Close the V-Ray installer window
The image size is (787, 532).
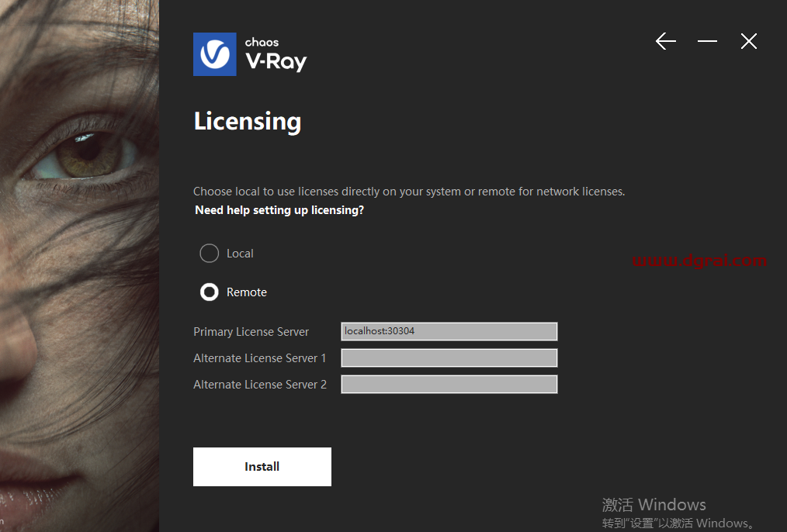[748, 41]
